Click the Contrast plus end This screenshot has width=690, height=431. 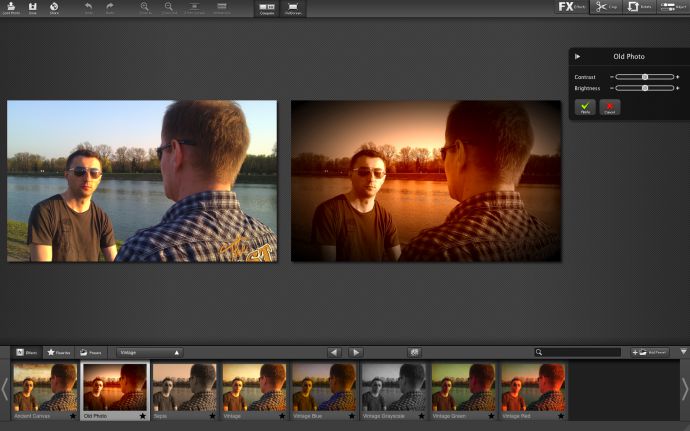coord(678,77)
